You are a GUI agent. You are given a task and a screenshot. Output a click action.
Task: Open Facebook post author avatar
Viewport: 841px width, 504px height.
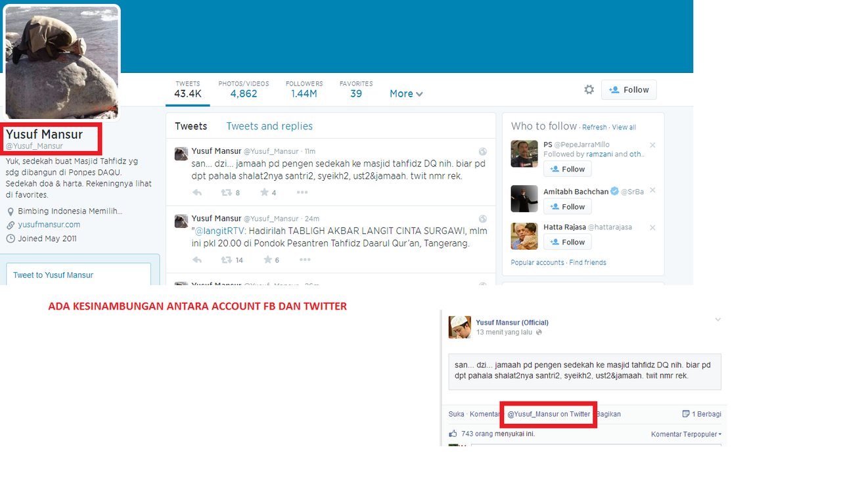tap(460, 327)
